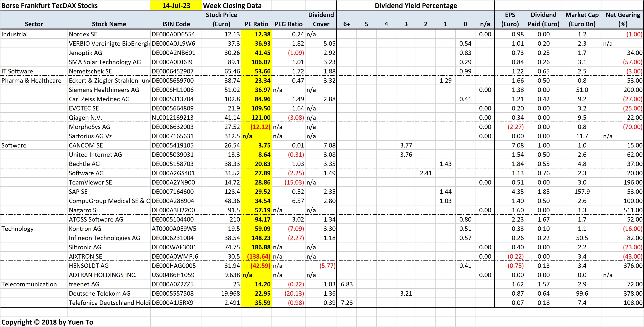Viewport: 644px width, 327px height.
Task: Select the Market Cap (Euro Bn) header
Action: tap(582, 19)
